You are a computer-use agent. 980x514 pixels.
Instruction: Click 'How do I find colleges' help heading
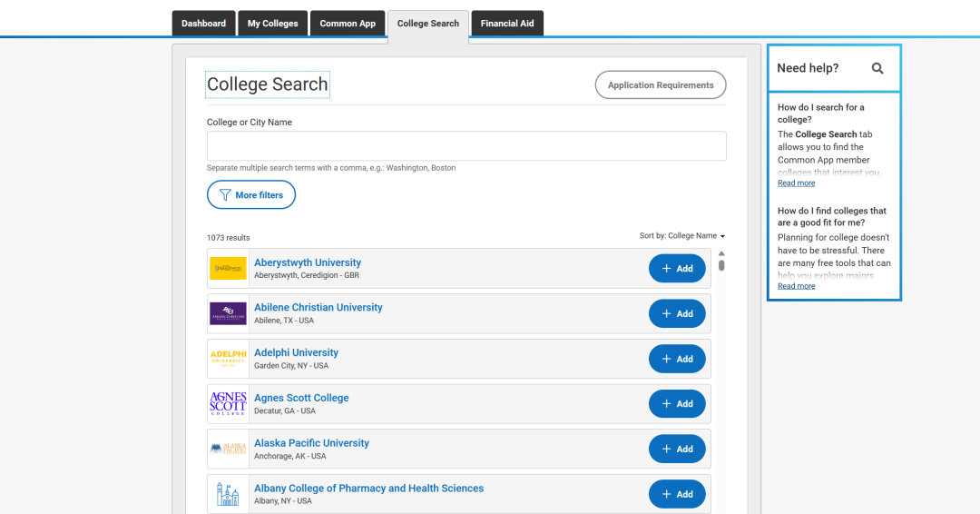click(832, 216)
